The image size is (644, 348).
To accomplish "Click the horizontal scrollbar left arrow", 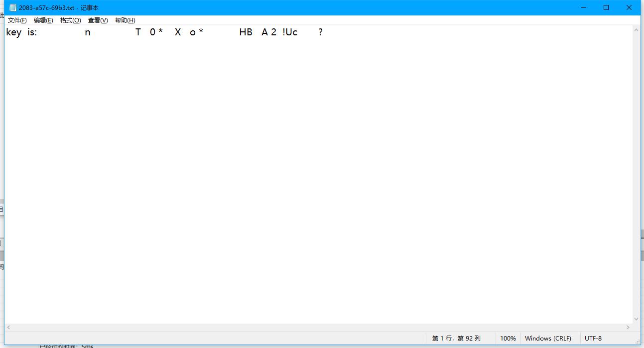I will (x=8, y=328).
